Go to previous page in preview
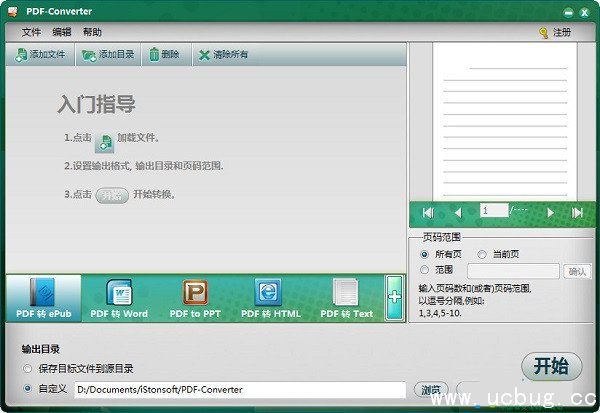The width and height of the screenshot is (600, 413). (x=458, y=213)
